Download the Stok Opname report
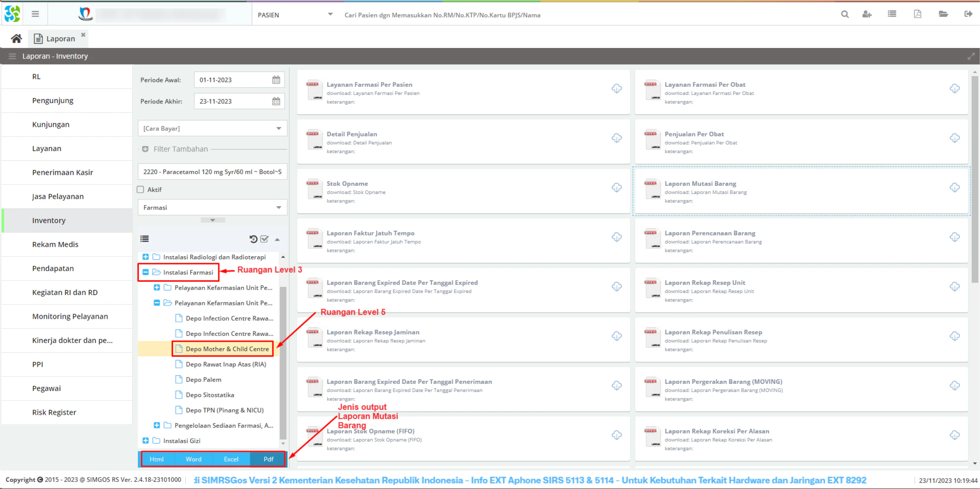 pos(617,188)
